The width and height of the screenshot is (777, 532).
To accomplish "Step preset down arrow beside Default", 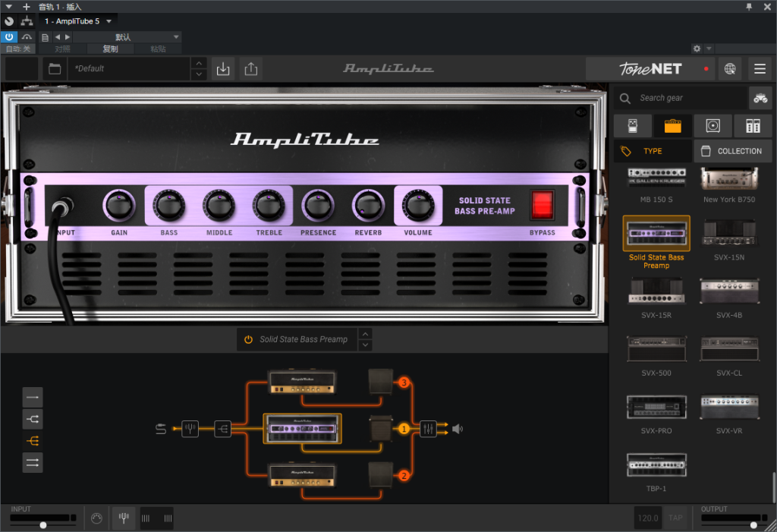I will 199,74.
